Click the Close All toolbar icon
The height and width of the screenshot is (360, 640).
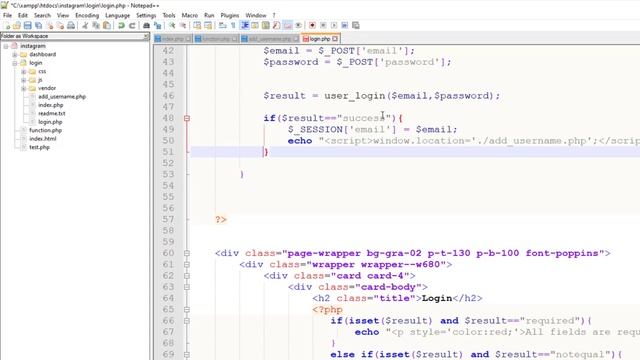[x=60, y=25]
